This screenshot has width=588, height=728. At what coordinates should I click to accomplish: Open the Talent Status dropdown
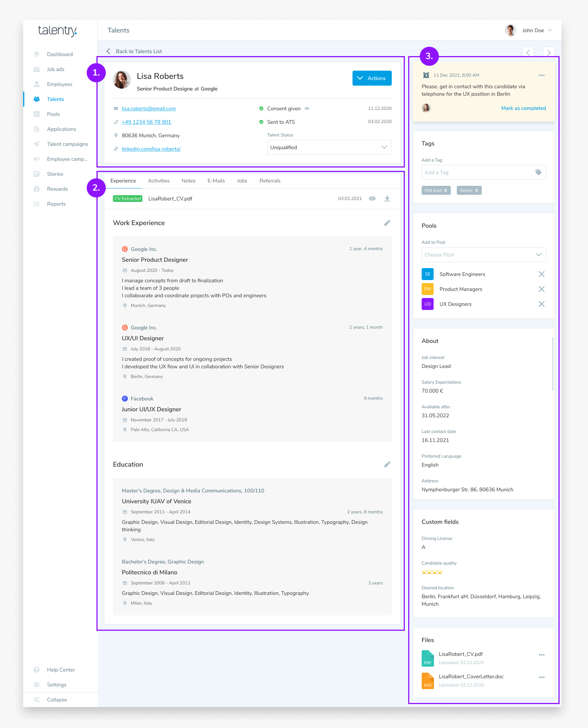coord(329,147)
